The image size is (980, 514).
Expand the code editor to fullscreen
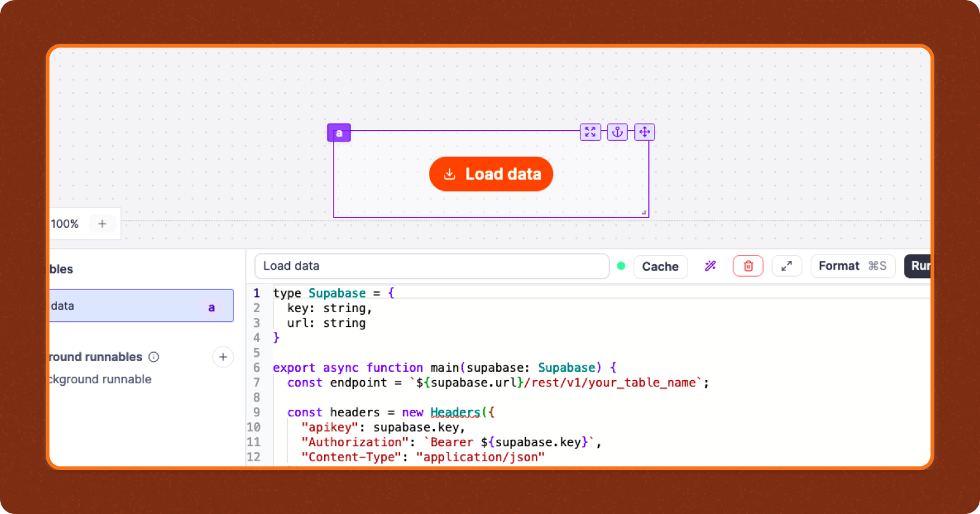coord(787,267)
